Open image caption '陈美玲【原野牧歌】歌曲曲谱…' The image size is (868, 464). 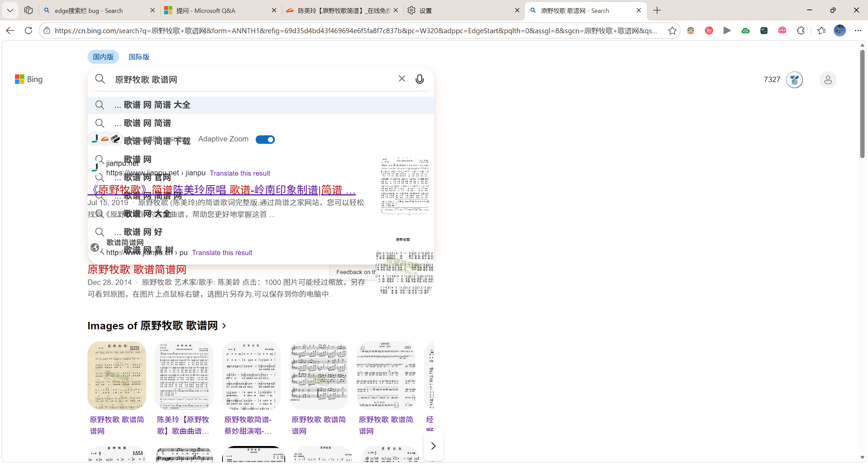(183, 425)
